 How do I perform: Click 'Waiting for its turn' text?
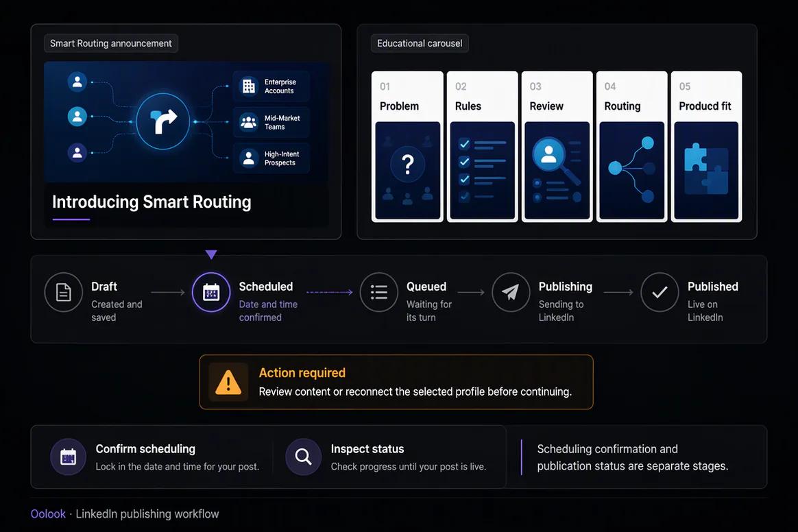[x=429, y=311]
